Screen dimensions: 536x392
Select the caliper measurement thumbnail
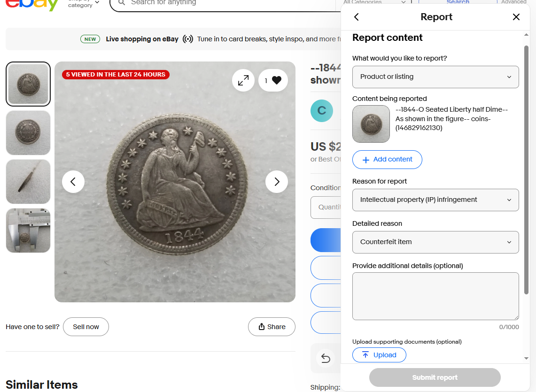[28, 231]
